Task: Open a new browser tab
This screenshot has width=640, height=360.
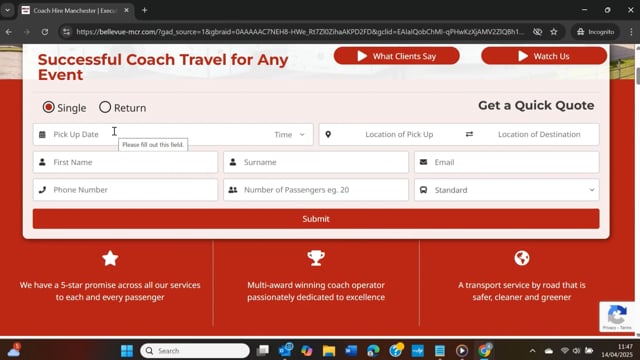Action: click(144, 10)
